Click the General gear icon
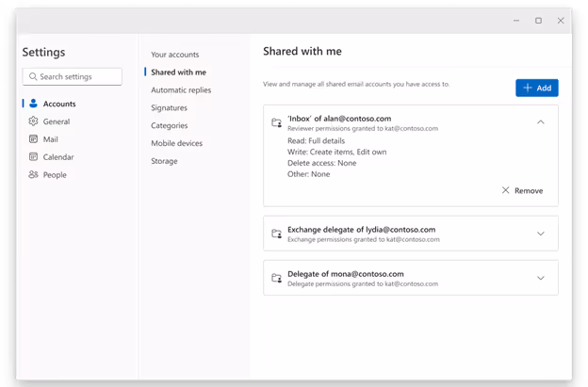Screen dimensions: 588x387 (33, 121)
